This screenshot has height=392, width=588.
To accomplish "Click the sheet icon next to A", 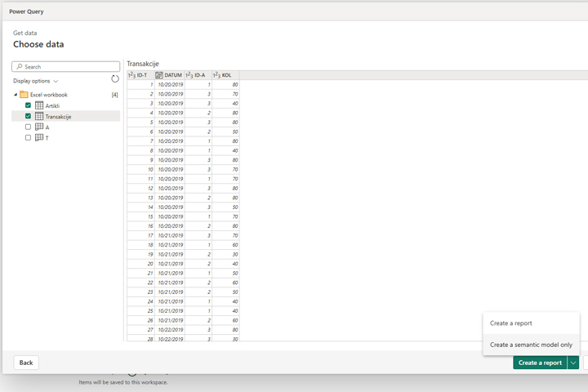I will click(x=39, y=127).
